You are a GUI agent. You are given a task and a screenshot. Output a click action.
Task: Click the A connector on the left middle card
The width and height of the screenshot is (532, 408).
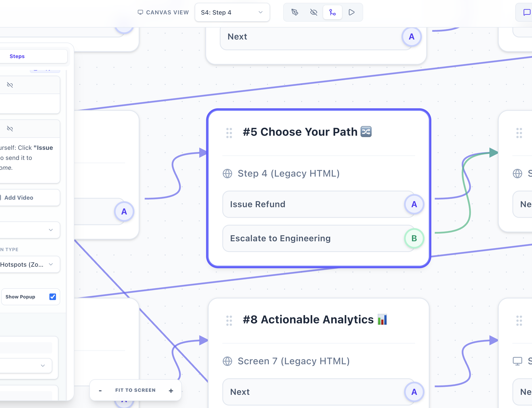124,212
